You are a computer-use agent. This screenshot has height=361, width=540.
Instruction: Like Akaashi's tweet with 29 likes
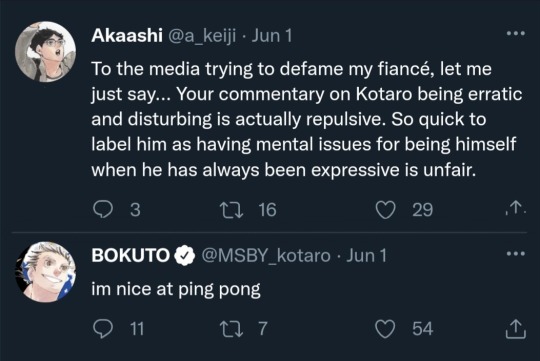pyautogui.click(x=385, y=210)
